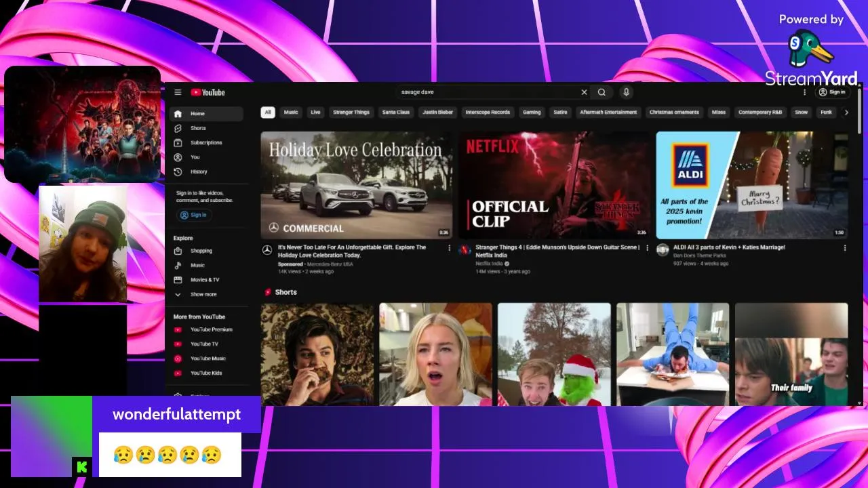Viewport: 868px width, 488px height.
Task: Open the YouTube hamburger guide menu
Action: pyautogui.click(x=178, y=92)
